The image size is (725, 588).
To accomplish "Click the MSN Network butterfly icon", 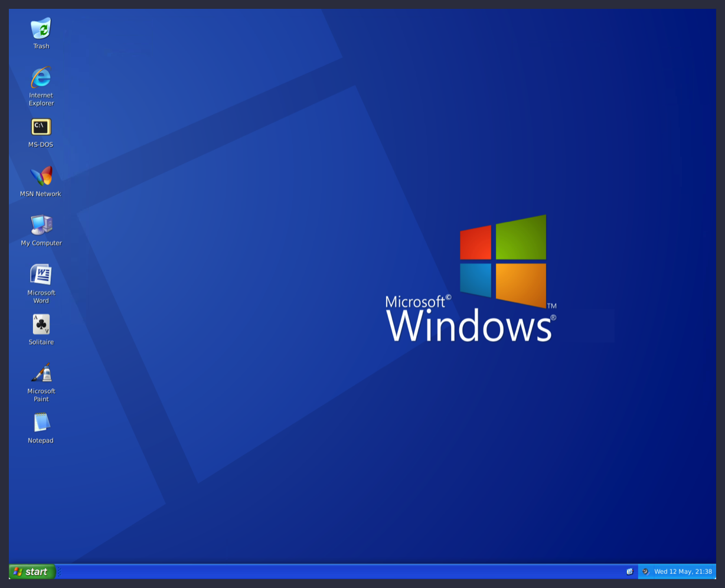I will coord(41,176).
